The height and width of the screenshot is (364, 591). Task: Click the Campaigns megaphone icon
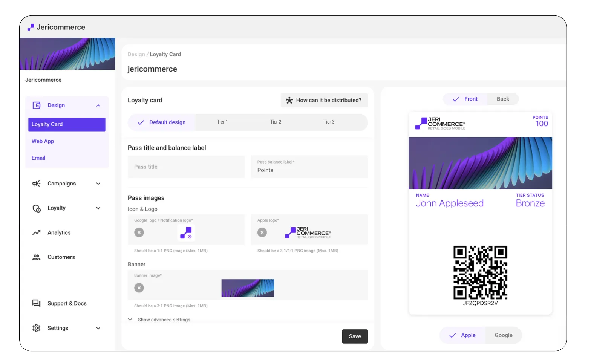[36, 184]
